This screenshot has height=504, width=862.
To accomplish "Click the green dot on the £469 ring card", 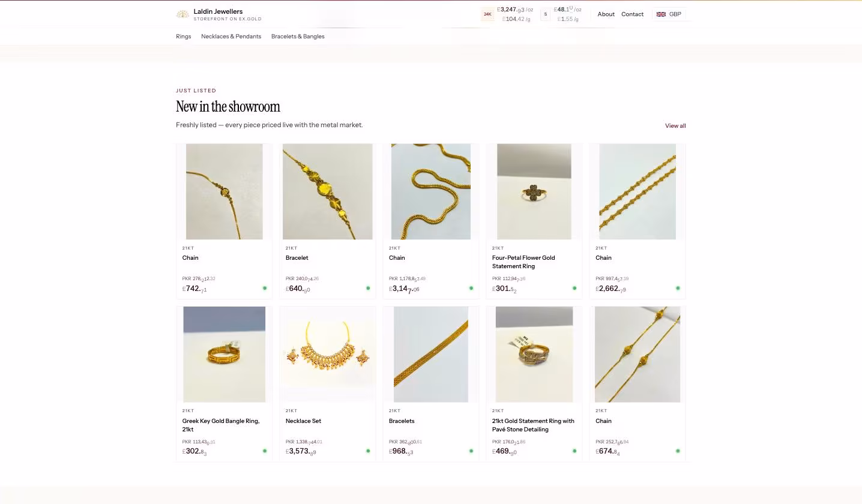I will click(x=574, y=451).
